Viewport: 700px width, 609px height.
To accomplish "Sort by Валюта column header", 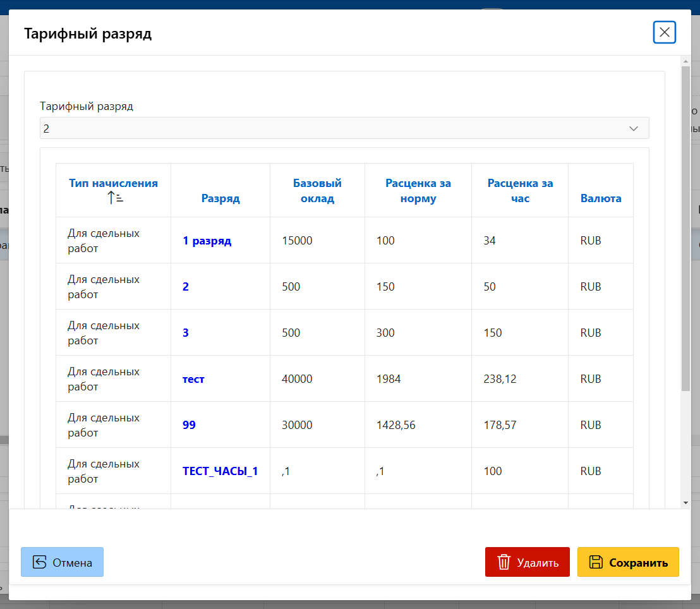I will pos(600,198).
